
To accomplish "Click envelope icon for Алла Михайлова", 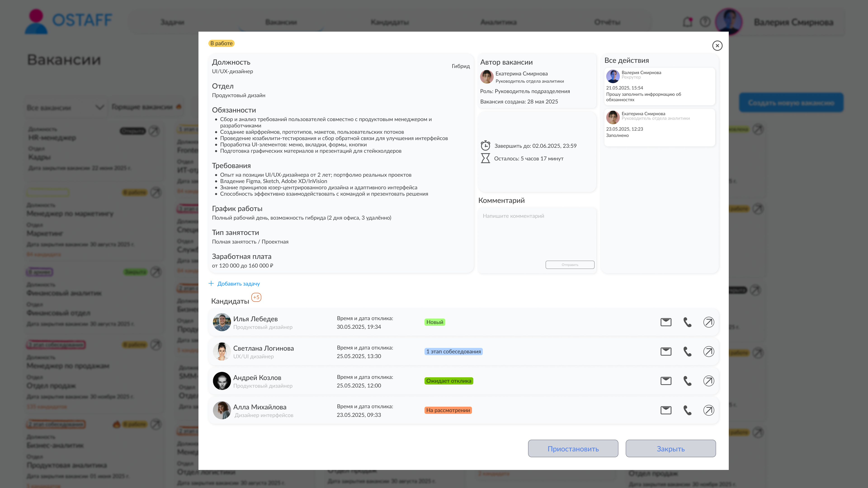I will (x=666, y=410).
